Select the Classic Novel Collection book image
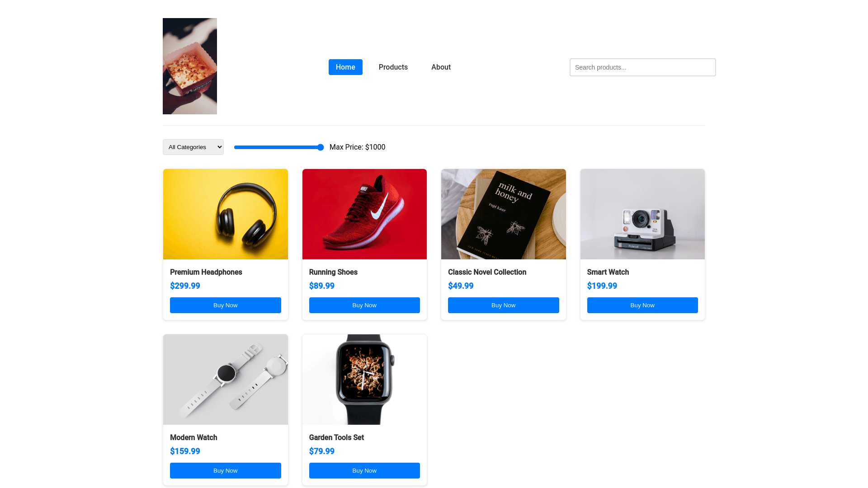The width and height of the screenshot is (868, 488). click(504, 214)
